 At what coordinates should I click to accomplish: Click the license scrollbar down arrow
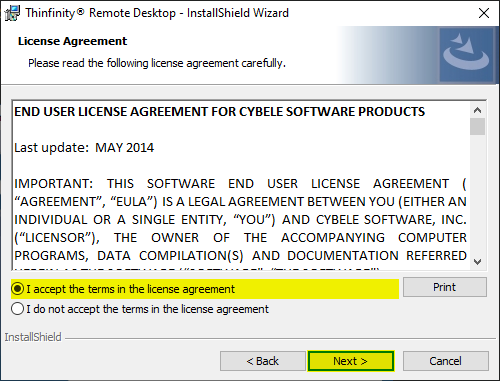click(477, 262)
